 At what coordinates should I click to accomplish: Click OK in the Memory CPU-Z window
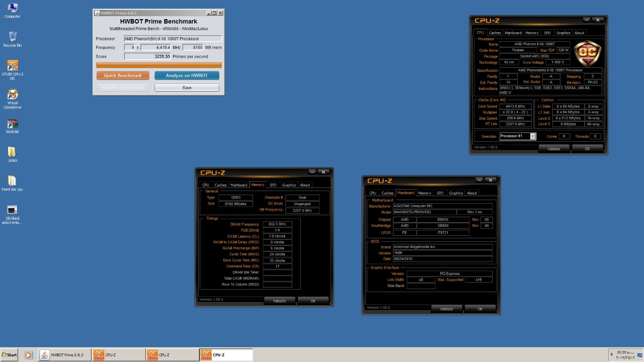click(x=313, y=301)
